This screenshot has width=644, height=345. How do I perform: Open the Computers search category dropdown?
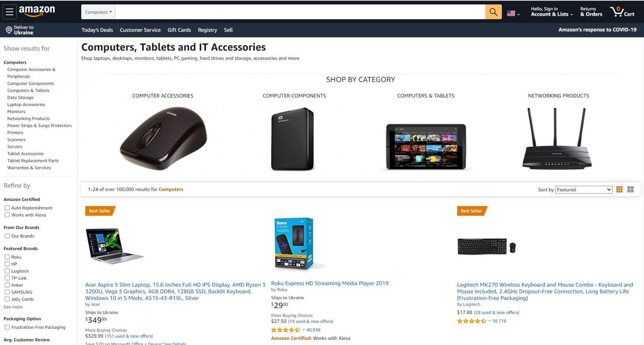click(99, 12)
